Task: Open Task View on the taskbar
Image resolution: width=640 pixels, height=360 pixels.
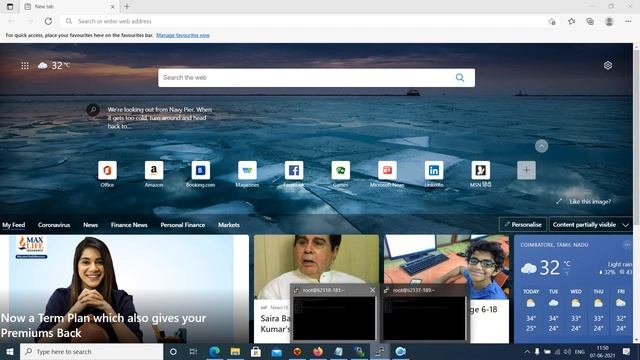Action: pos(193,351)
